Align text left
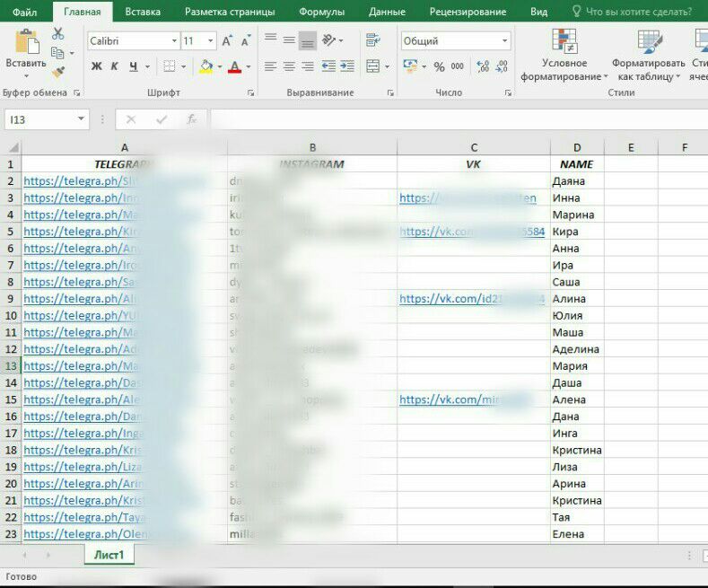708x588 pixels. point(270,66)
